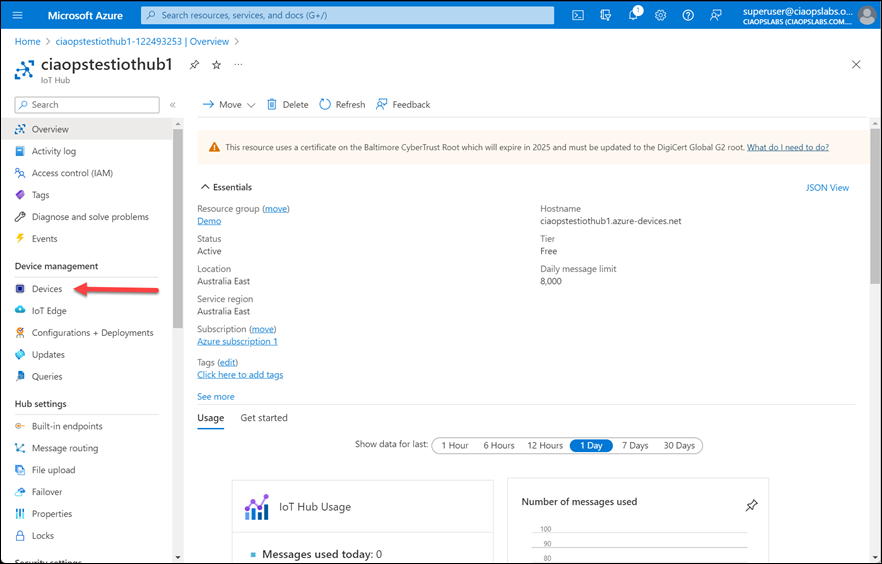
Task: Click the help question mark icon
Action: pyautogui.click(x=688, y=15)
